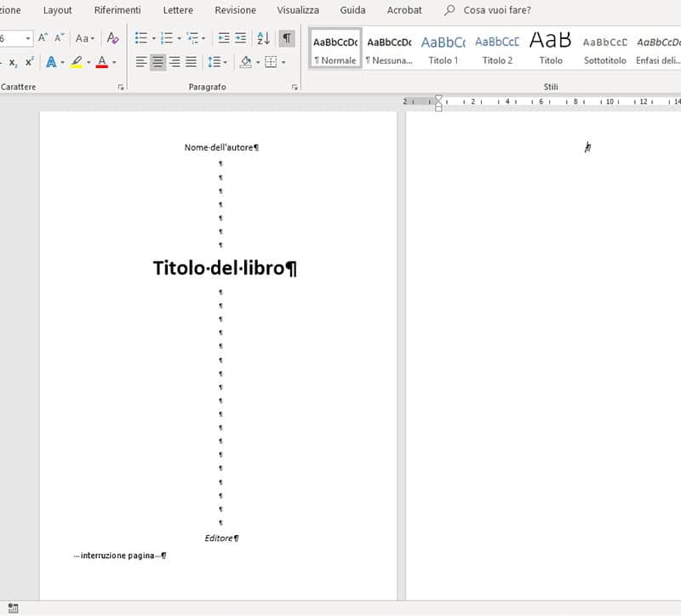Image resolution: width=681 pixels, height=616 pixels.
Task: Switch to the Lettere tab
Action: tap(178, 10)
